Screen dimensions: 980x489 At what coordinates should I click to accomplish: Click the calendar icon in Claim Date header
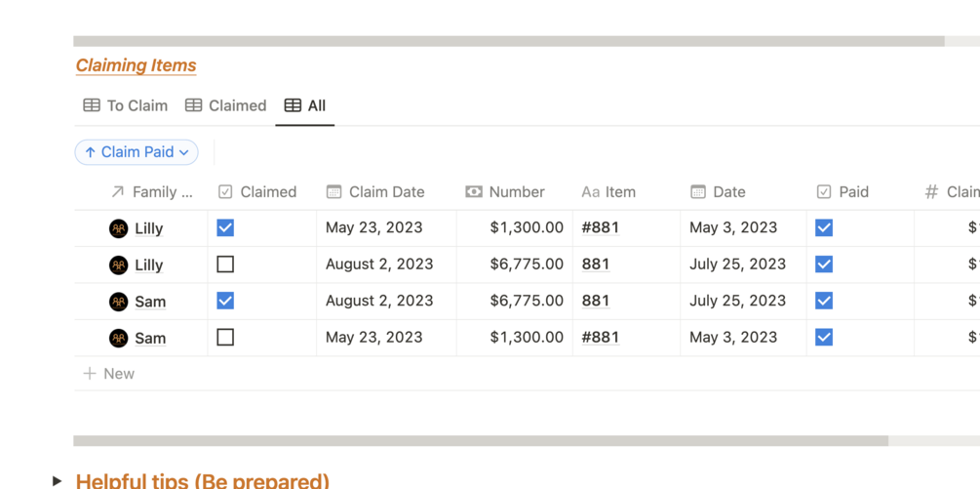[333, 192]
